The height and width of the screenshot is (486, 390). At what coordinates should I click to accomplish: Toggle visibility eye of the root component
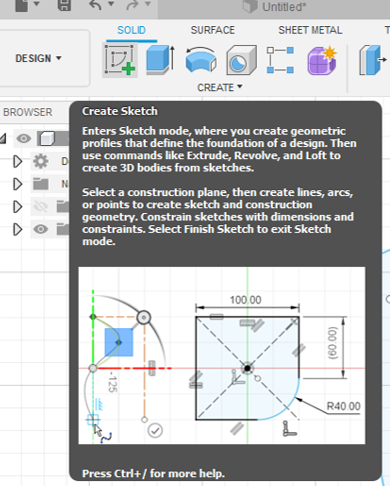point(24,138)
